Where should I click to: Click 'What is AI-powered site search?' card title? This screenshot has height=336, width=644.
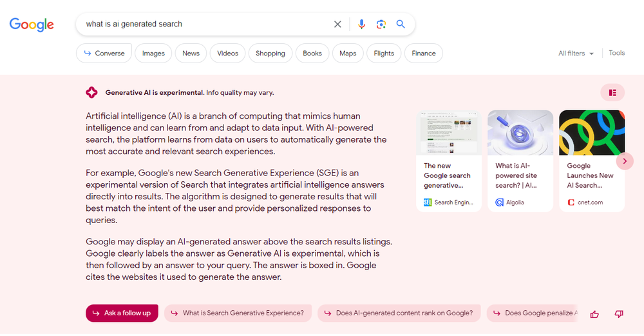516,175
